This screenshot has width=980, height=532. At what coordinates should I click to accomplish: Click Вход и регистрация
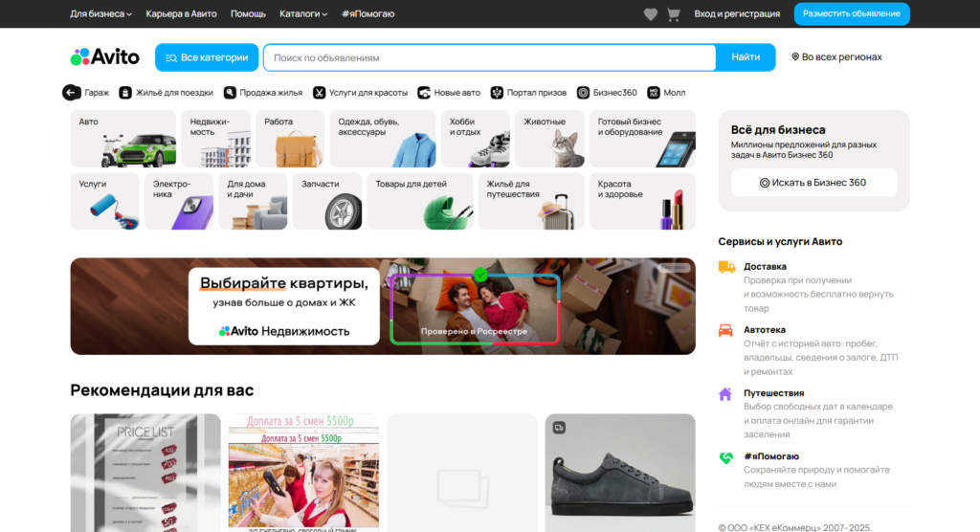coord(737,13)
